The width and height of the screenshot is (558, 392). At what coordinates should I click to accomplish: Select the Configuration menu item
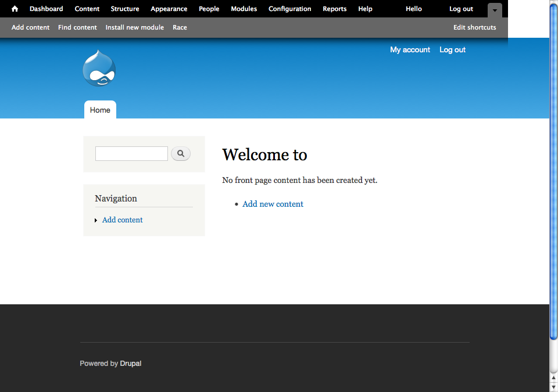(x=289, y=9)
